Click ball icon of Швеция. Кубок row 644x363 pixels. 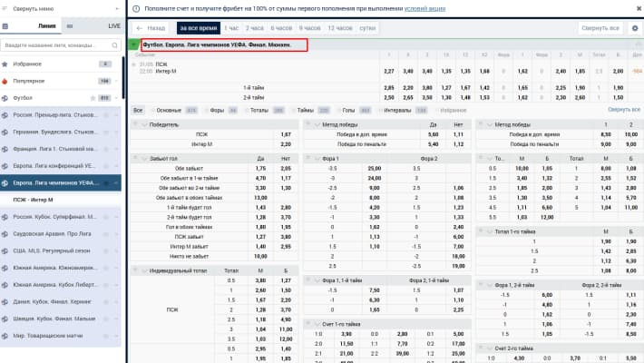(x=5, y=319)
